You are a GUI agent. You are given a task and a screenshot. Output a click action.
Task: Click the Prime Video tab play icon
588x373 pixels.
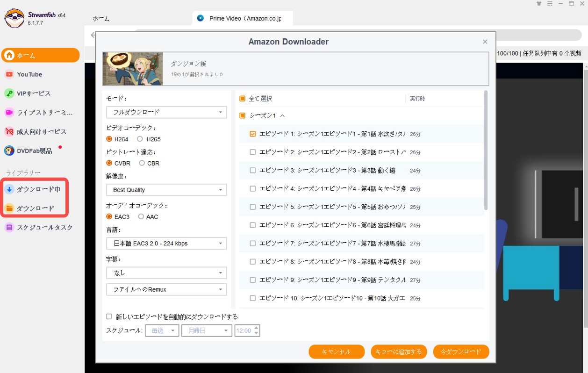201,18
